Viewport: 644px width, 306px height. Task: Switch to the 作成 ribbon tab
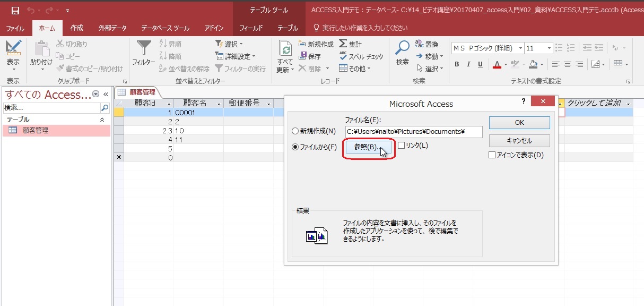tap(77, 28)
